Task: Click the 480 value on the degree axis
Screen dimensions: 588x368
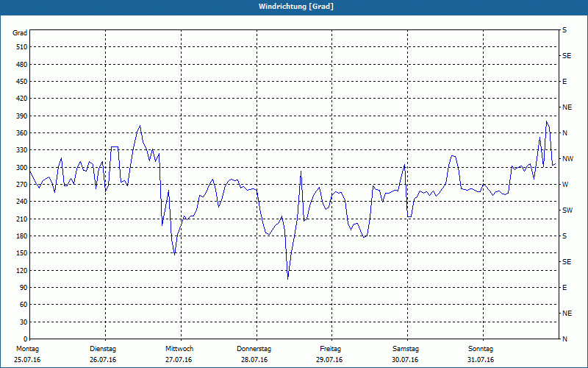Action: (22, 65)
